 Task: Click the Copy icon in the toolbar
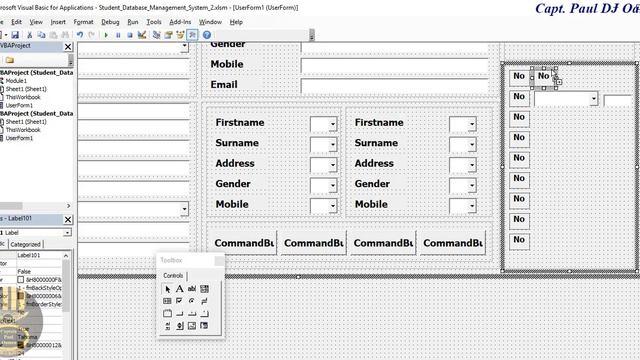tap(41, 35)
